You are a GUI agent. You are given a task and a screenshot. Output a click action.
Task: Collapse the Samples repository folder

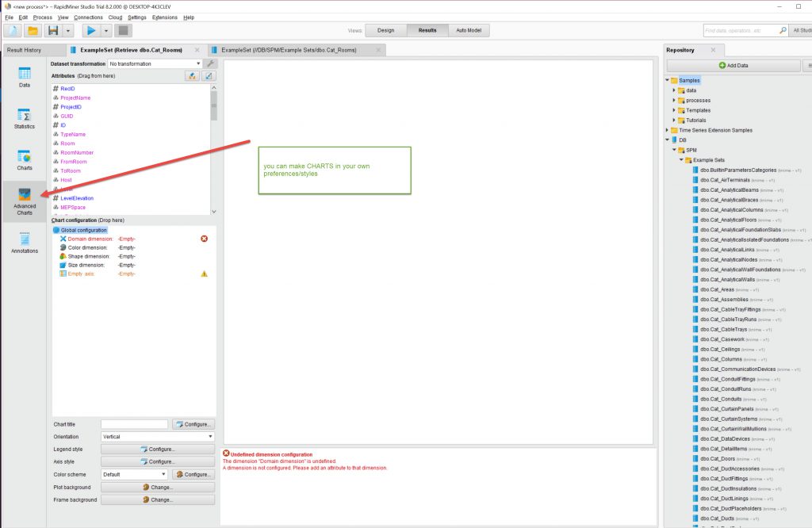pyautogui.click(x=667, y=81)
